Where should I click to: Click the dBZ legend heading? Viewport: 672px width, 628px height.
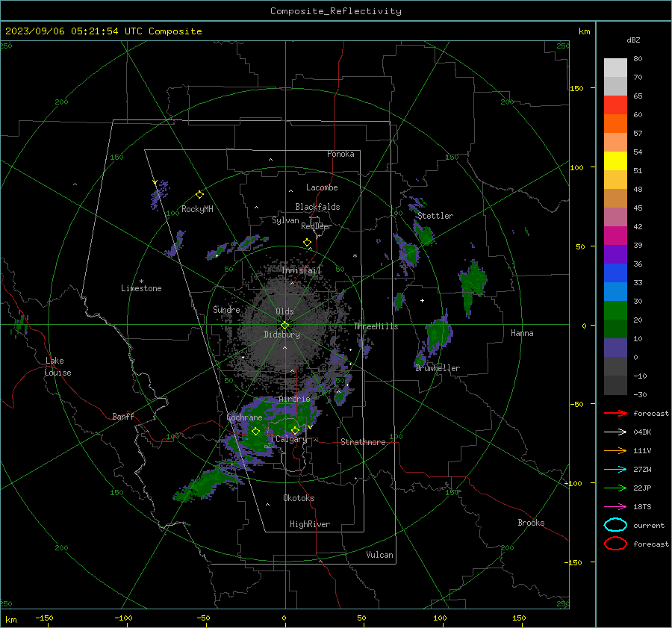633,40
